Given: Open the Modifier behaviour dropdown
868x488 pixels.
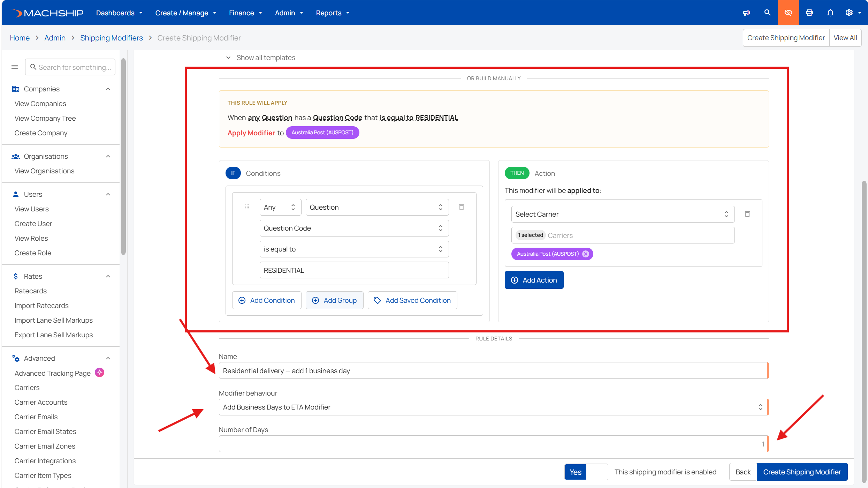Looking at the screenshot, I should click(x=493, y=407).
